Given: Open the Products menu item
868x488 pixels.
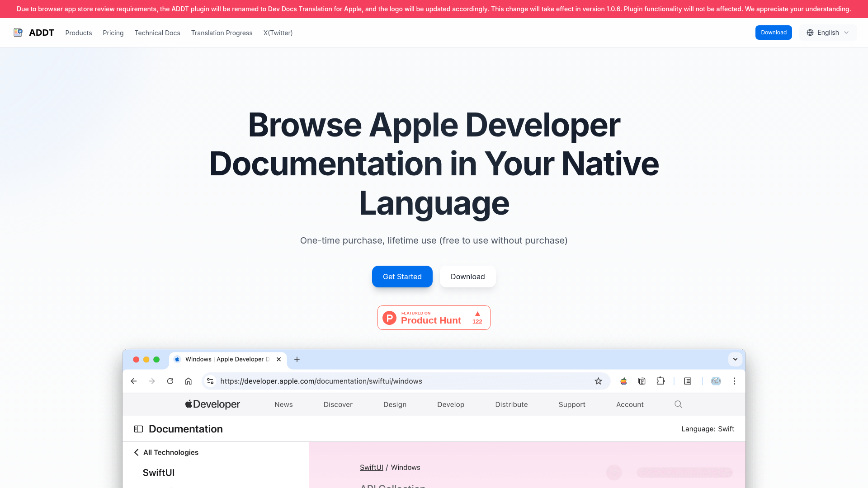Looking at the screenshot, I should pos(79,33).
